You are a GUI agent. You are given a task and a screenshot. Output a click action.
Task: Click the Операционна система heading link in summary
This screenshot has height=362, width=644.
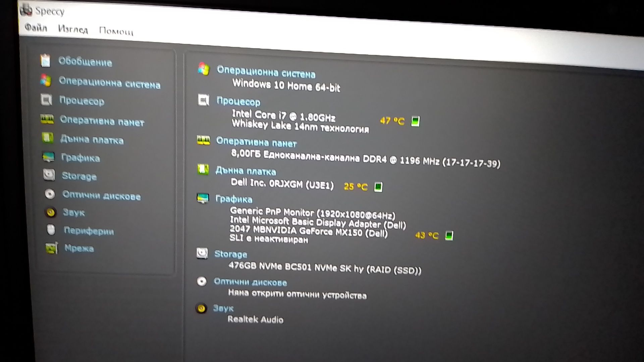[x=266, y=72]
